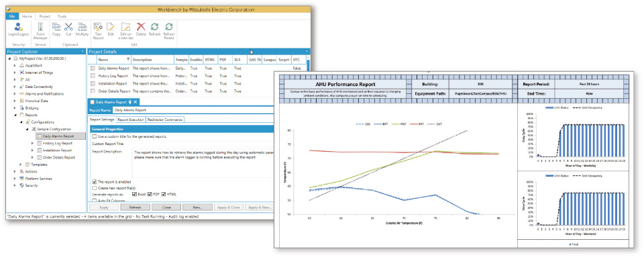The width and height of the screenshot is (644, 258).
Task: Click the Refresh Parent icon
Action: (169, 31)
